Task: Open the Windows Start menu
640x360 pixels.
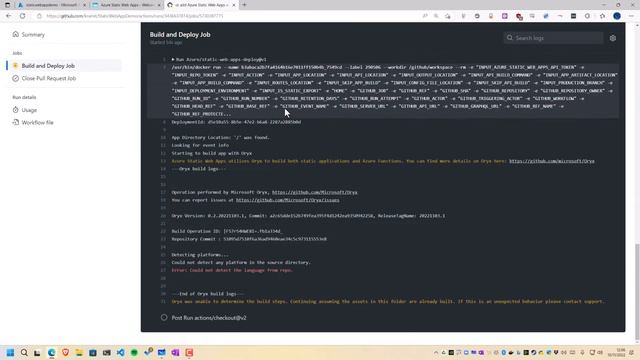Action: [x=10, y=352]
